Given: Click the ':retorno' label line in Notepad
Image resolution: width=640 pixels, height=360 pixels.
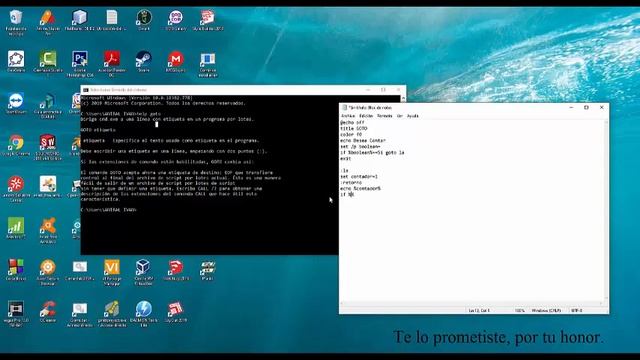Looking at the screenshot, I should pos(351,182).
